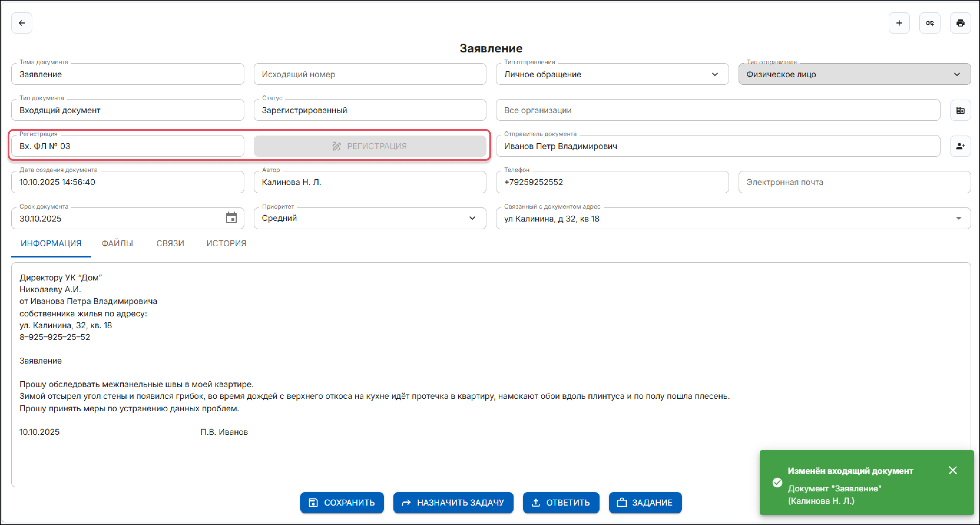
Task: Click the back arrow button
Action: point(22,23)
